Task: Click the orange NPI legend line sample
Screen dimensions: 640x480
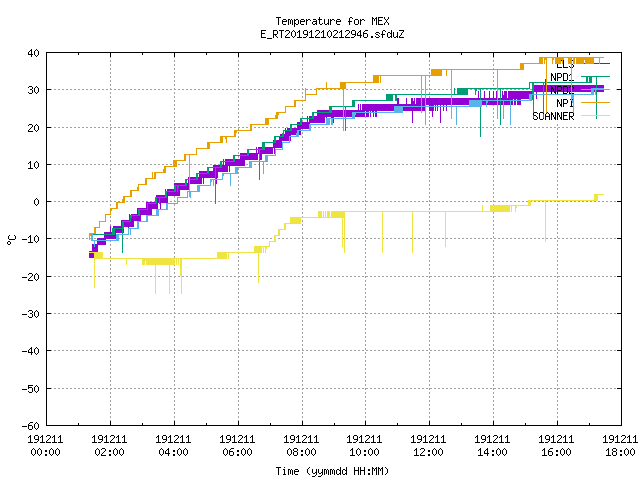Action: pyautogui.click(x=595, y=102)
